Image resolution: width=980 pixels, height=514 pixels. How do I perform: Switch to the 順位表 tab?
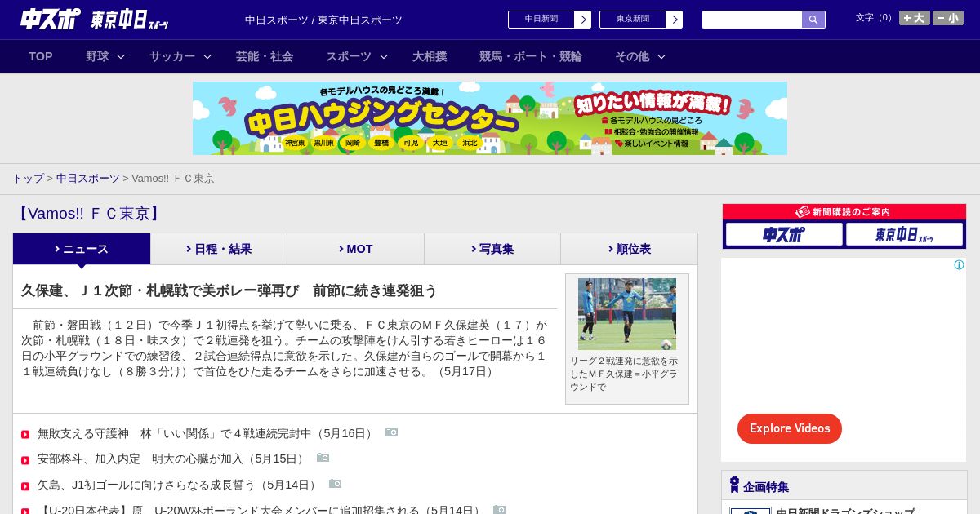[x=629, y=249]
